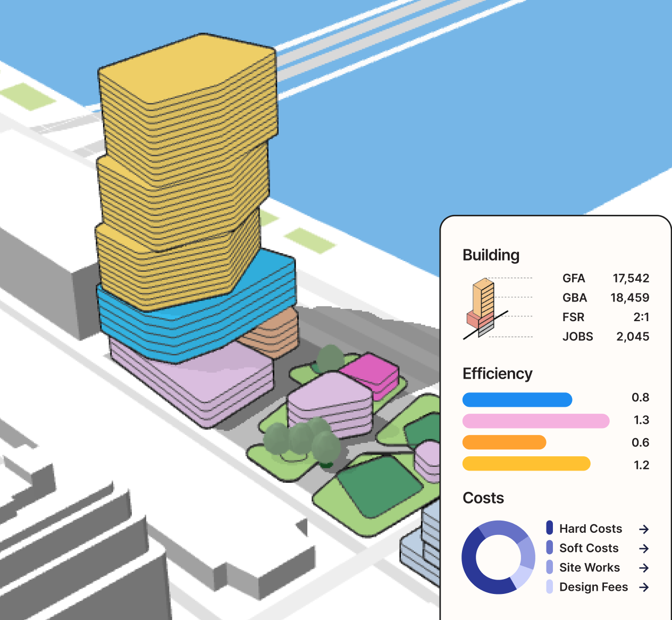
Task: Select the Design Fees legend swatch
Action: click(550, 587)
